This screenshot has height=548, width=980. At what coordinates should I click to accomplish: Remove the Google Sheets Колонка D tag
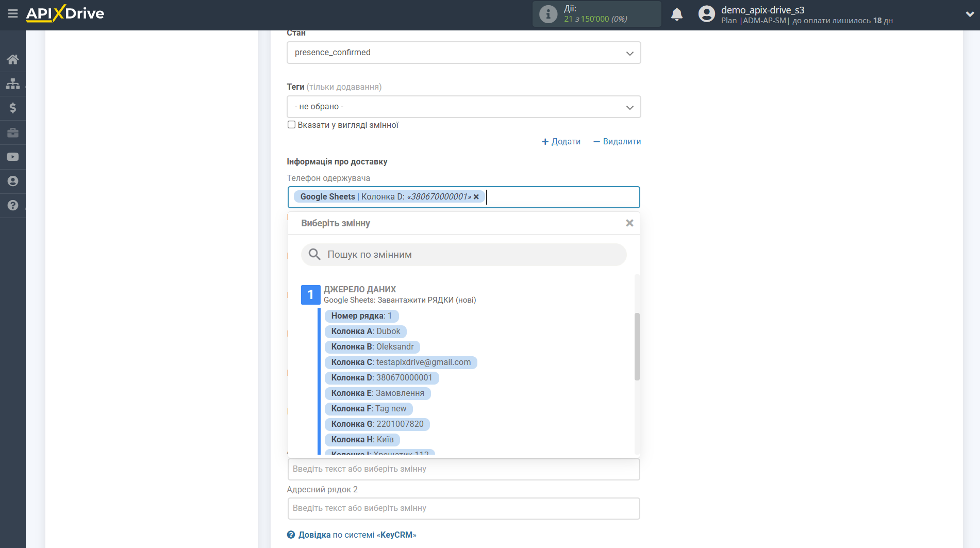tap(476, 197)
